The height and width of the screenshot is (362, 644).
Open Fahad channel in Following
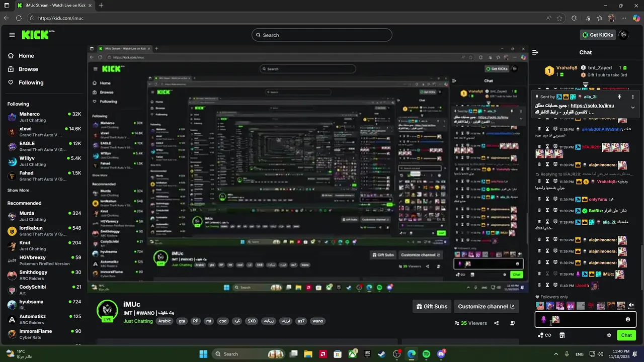(44, 176)
